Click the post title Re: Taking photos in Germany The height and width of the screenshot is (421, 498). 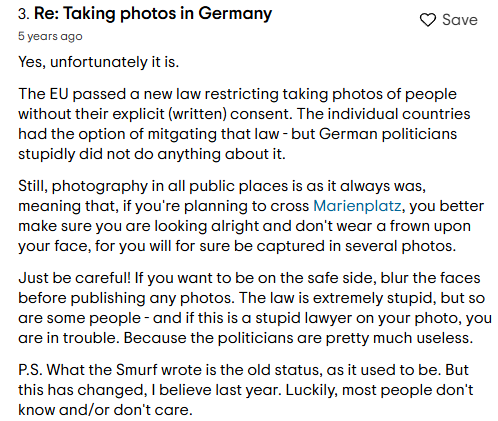coord(153,14)
